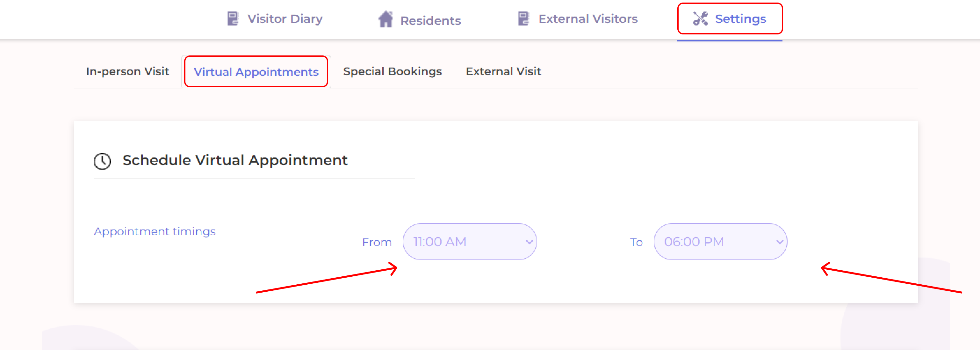Open the External Visitors section
The height and width of the screenshot is (350, 980).
(x=588, y=18)
